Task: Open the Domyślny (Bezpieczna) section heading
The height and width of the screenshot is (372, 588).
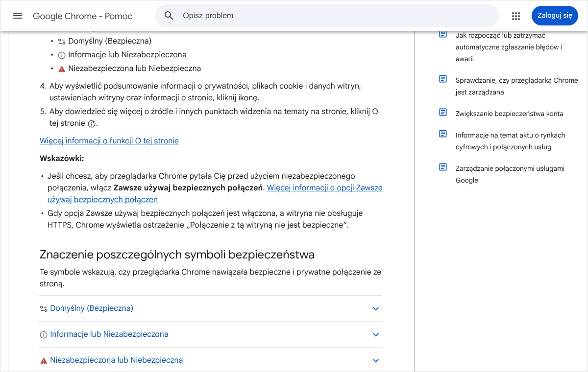Action: (92, 308)
